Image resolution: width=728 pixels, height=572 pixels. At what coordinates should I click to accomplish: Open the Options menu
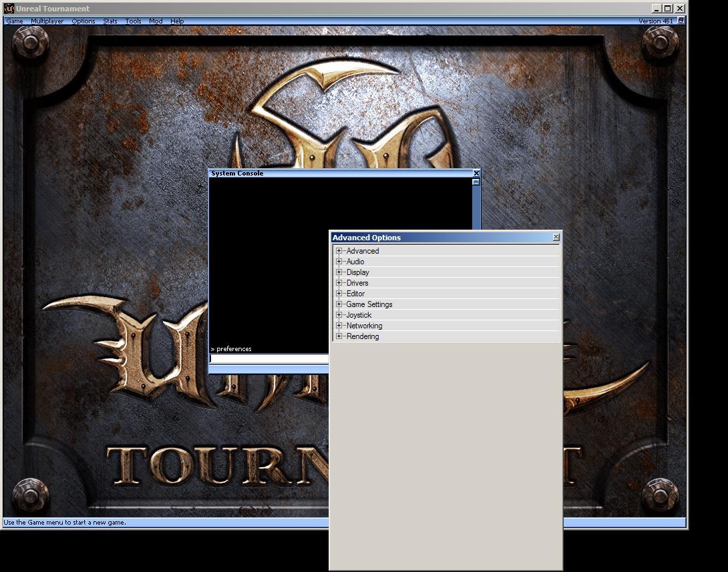[x=83, y=21]
